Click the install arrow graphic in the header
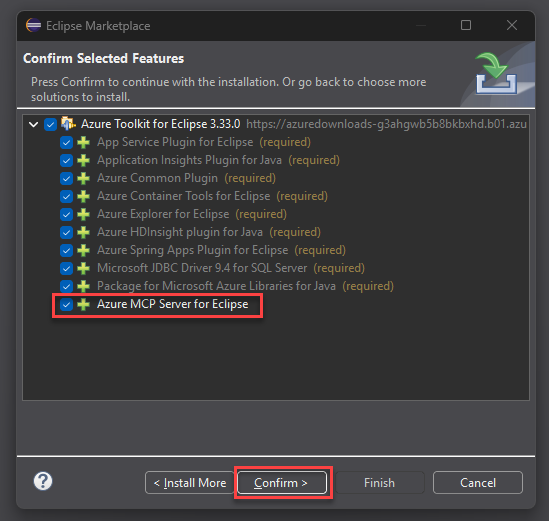Viewport: 549px width, 521px height. click(496, 74)
